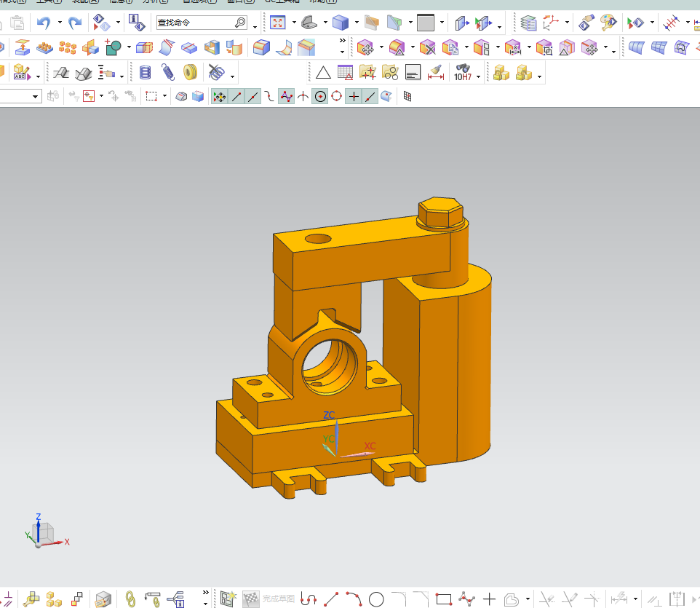Expand the Move Face dropdown arrow
700x608 pixels.
[x=381, y=47]
